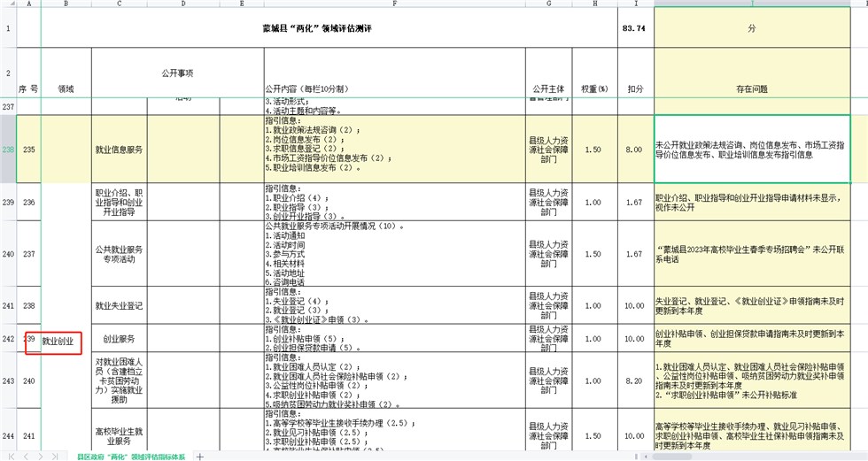Click the 存在问题 header cell
The image size is (868, 461).
tap(751, 88)
